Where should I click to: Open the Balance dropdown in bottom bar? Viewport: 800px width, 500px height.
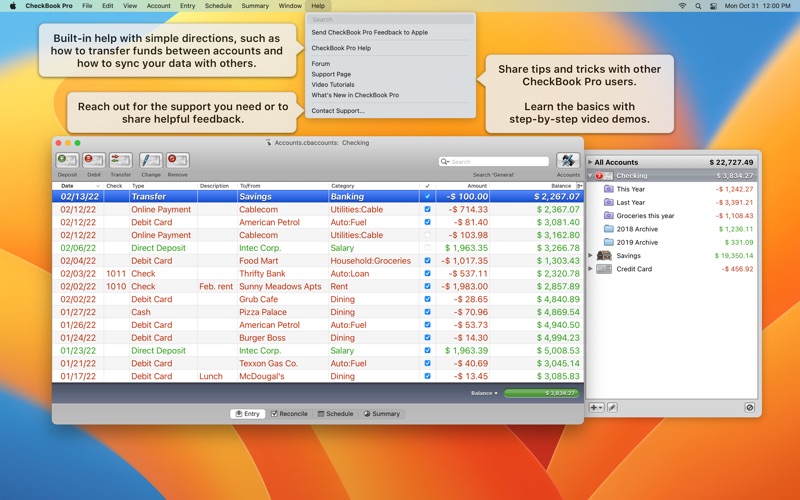point(484,393)
